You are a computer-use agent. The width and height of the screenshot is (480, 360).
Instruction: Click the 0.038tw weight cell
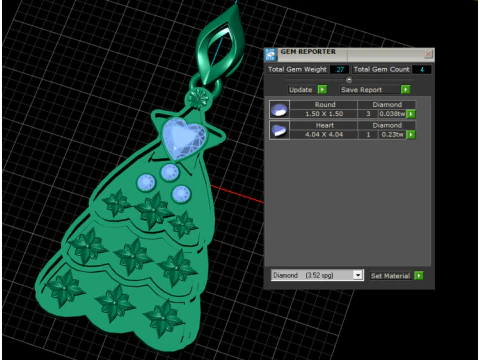coord(392,114)
